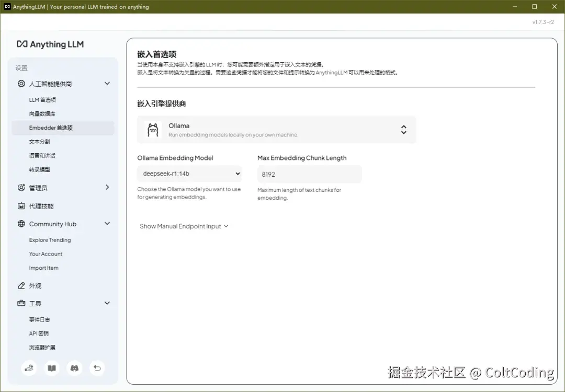
Task: Click the Max Embedding Chunk Length field
Action: click(x=309, y=173)
